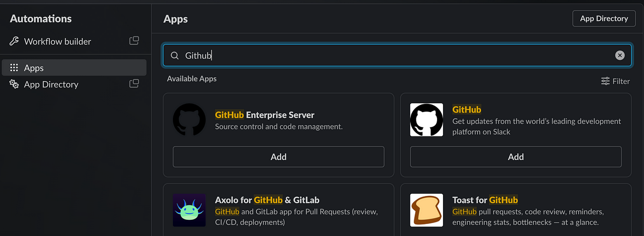Open App Directory sidebar item
The height and width of the screenshot is (236, 644).
[74, 84]
